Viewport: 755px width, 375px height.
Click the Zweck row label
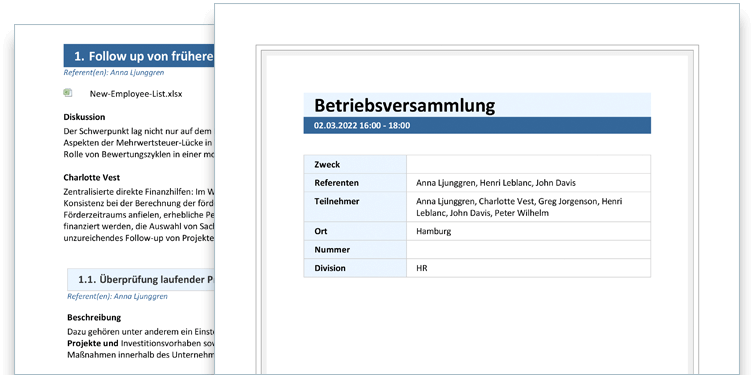[327, 165]
